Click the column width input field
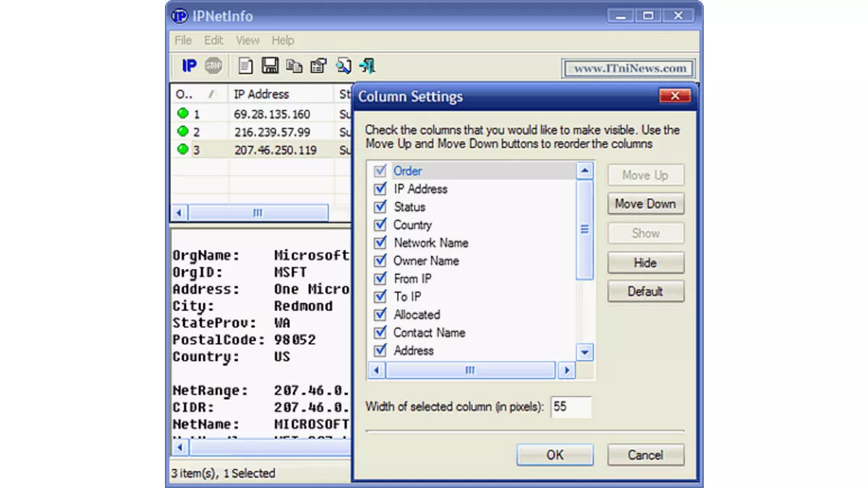 570,407
